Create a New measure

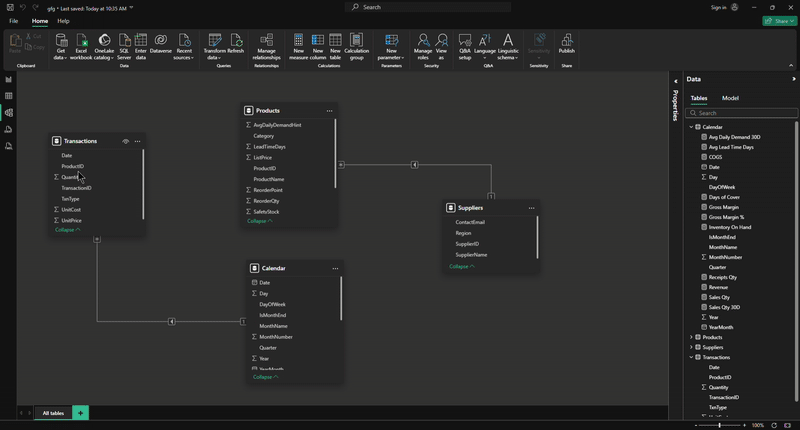point(298,46)
